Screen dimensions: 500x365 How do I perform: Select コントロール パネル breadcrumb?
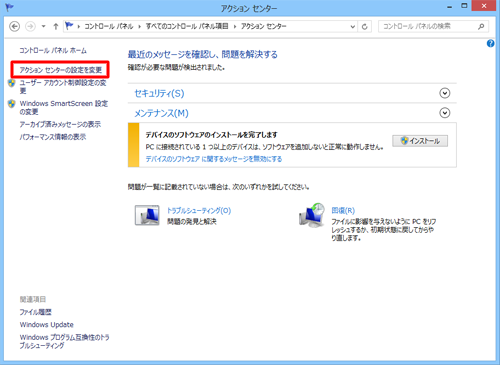[x=109, y=26]
